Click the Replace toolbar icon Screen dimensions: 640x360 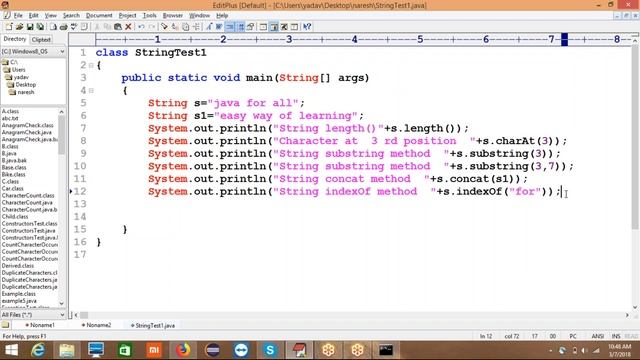pyautogui.click(x=175, y=27)
